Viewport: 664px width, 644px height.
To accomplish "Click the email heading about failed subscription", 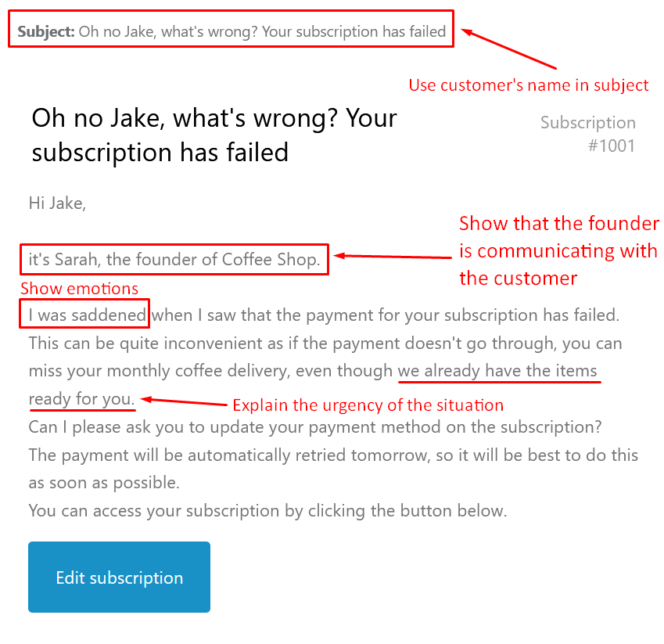I will click(214, 135).
